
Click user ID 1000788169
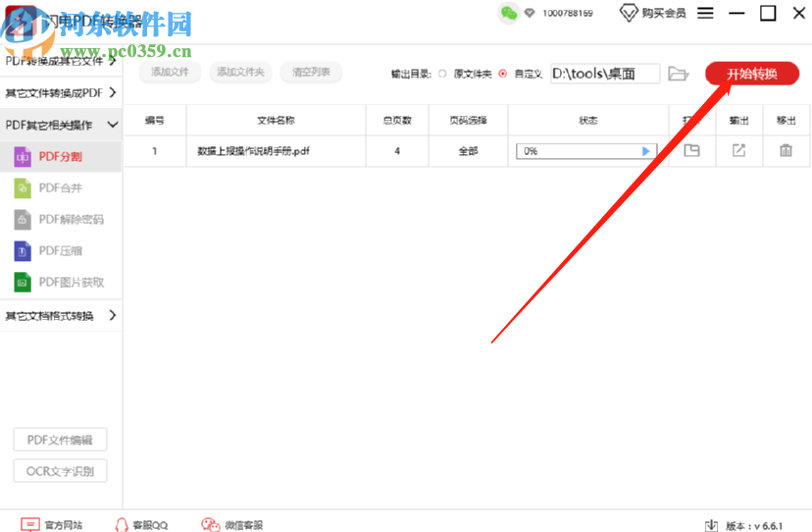click(x=568, y=13)
